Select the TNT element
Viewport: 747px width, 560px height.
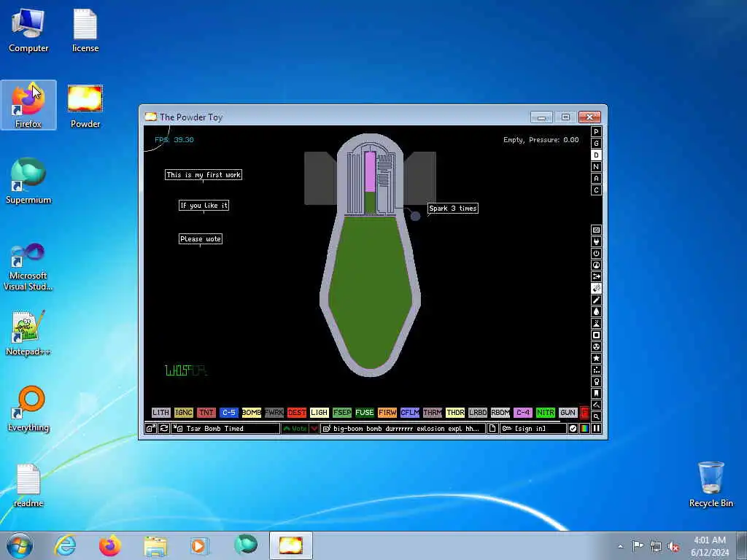coord(206,413)
